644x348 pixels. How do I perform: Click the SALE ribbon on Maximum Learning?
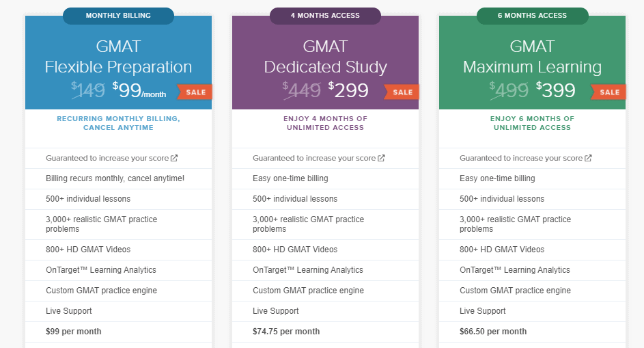609,92
